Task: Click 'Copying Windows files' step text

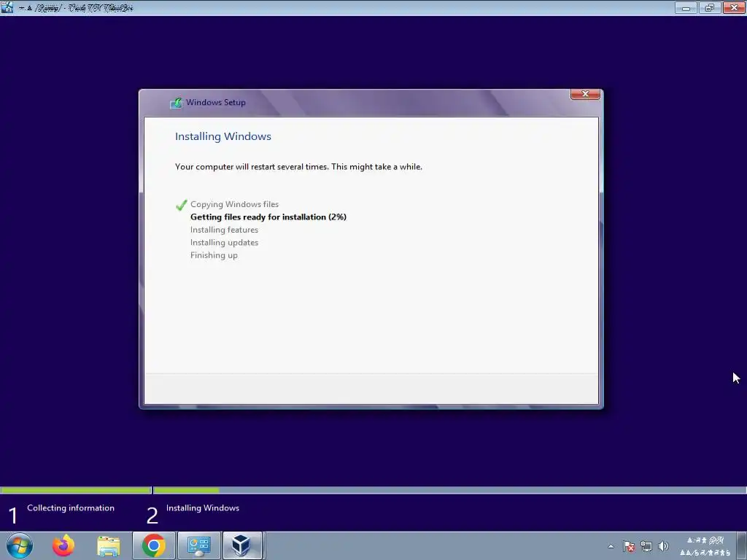Action: [234, 204]
